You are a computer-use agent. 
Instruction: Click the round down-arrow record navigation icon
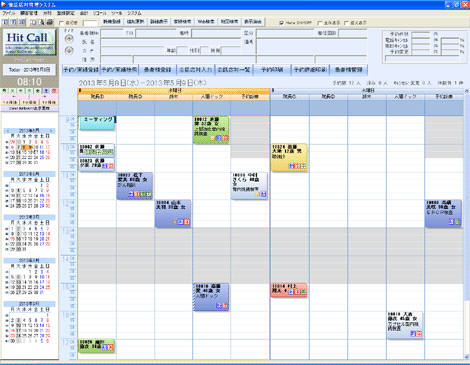[x=69, y=51]
